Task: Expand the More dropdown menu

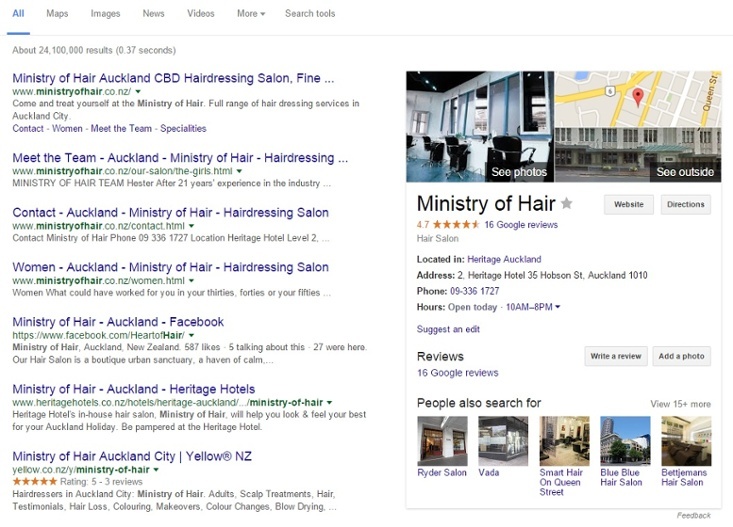Action: (251, 14)
